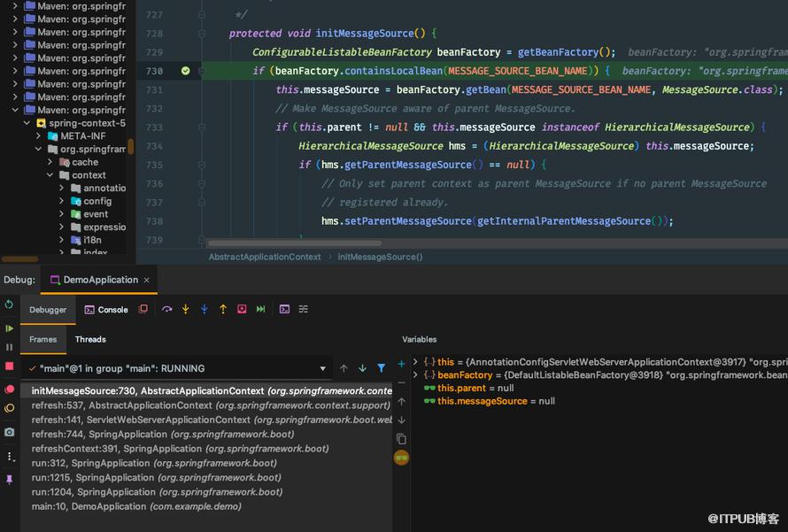
Task: Click the Step Over icon
Action: [x=166, y=310]
